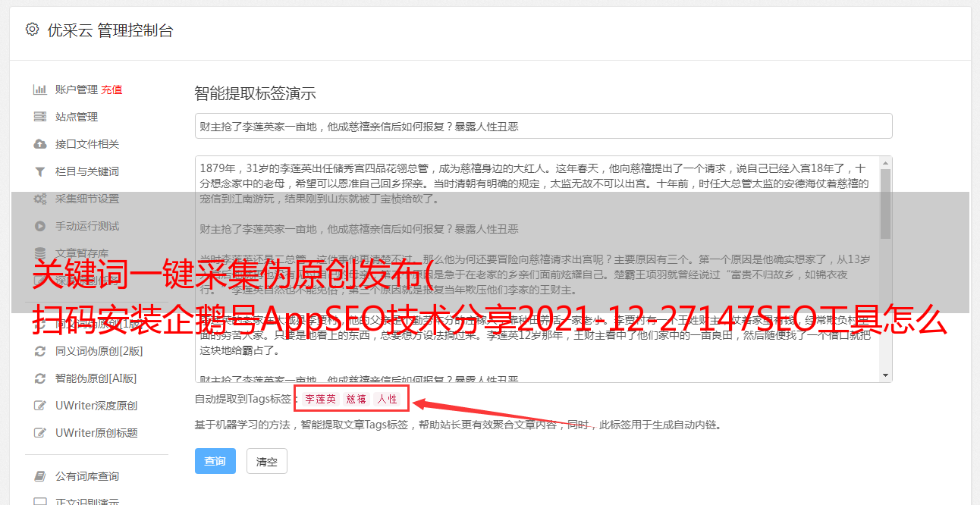Click the play icon for 手动运行测试
980x505 pixels.
point(39,226)
